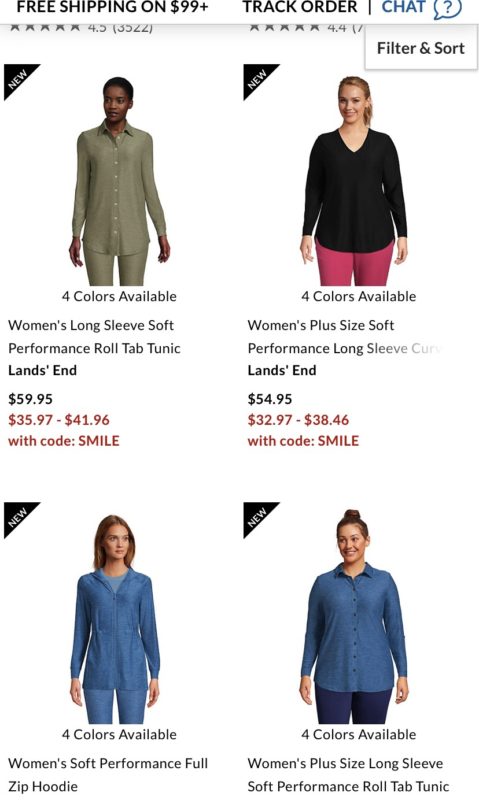This screenshot has height=800, width=479.
Task: Click 4 Colors Available under green tunic
Action: 119,296
